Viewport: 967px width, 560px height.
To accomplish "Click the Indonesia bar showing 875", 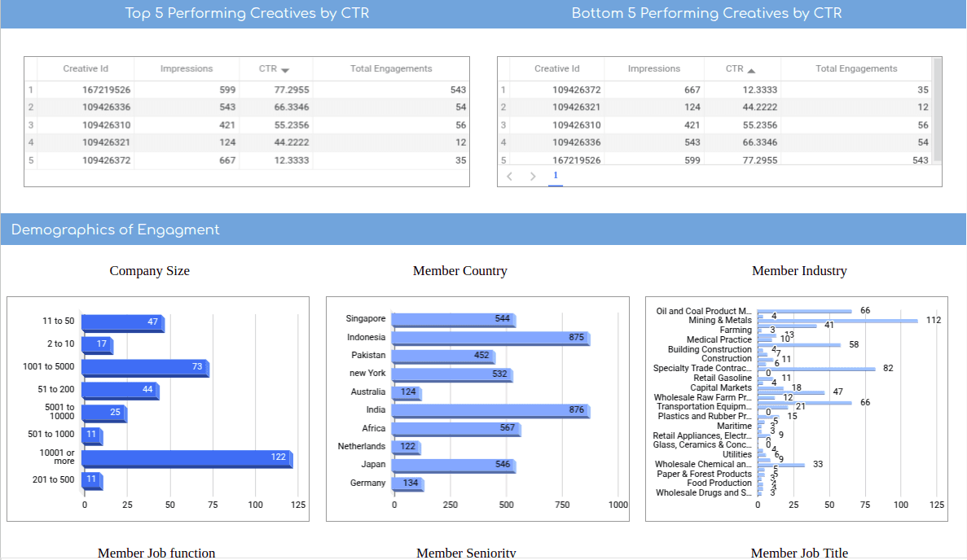I will point(490,339).
